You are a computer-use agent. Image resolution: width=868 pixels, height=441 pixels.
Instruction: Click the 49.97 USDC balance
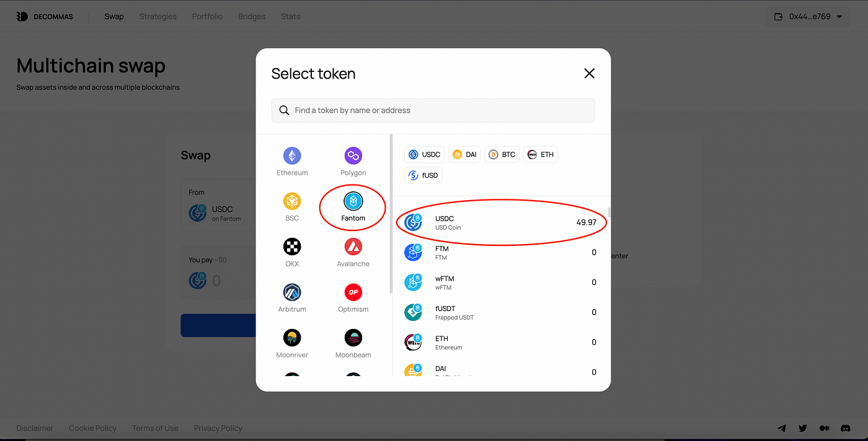tap(587, 222)
